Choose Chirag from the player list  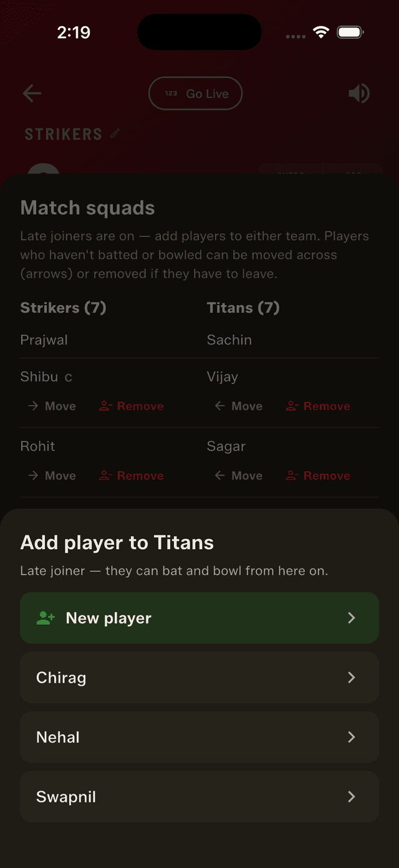pos(199,678)
